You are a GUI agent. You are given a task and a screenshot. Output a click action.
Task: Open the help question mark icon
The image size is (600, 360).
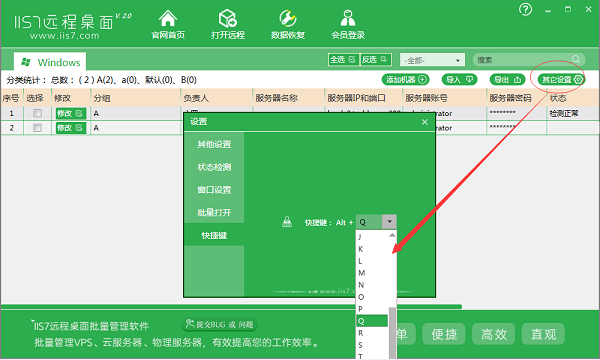pyautogui.click(x=525, y=9)
